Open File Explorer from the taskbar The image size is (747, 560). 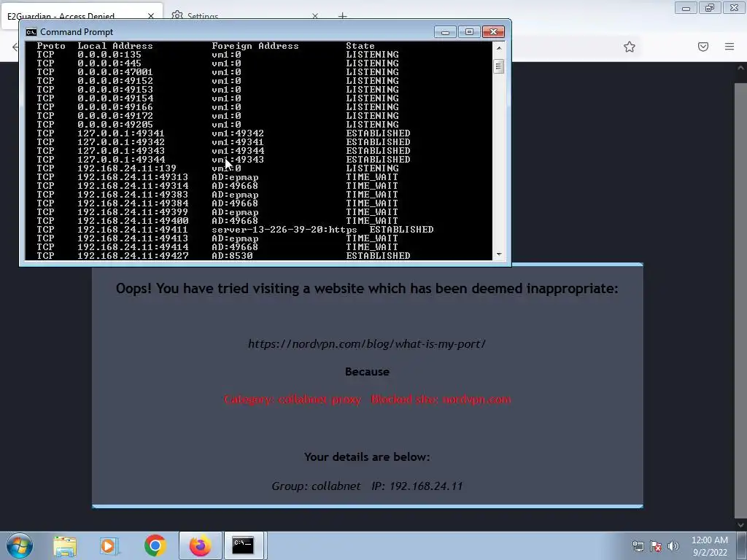click(x=65, y=545)
